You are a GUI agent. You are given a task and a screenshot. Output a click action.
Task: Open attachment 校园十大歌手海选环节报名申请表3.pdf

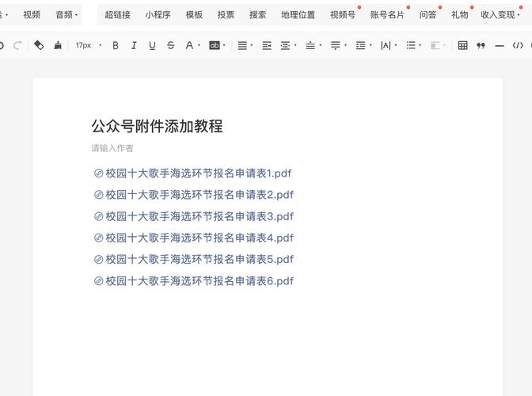[199, 216]
